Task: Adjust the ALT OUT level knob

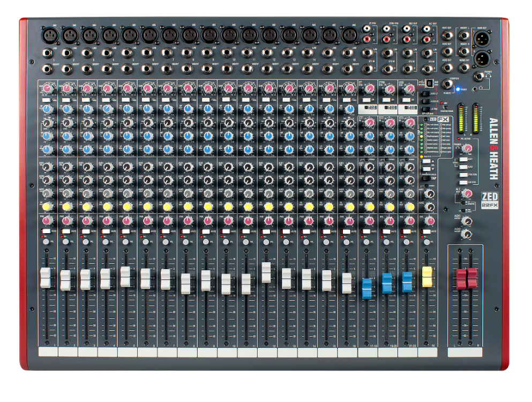Action: click(x=467, y=193)
